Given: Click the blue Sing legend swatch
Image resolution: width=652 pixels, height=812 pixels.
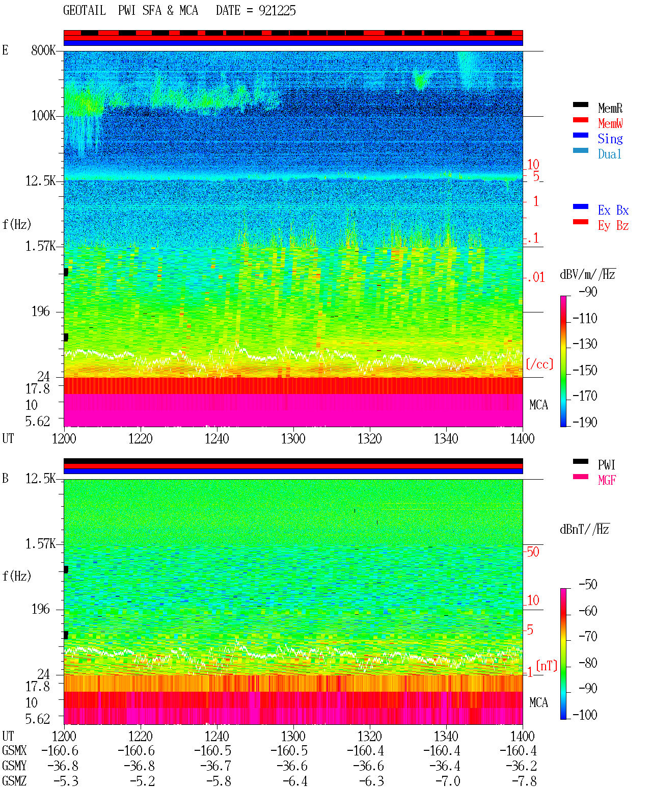Looking at the screenshot, I should point(580,135).
